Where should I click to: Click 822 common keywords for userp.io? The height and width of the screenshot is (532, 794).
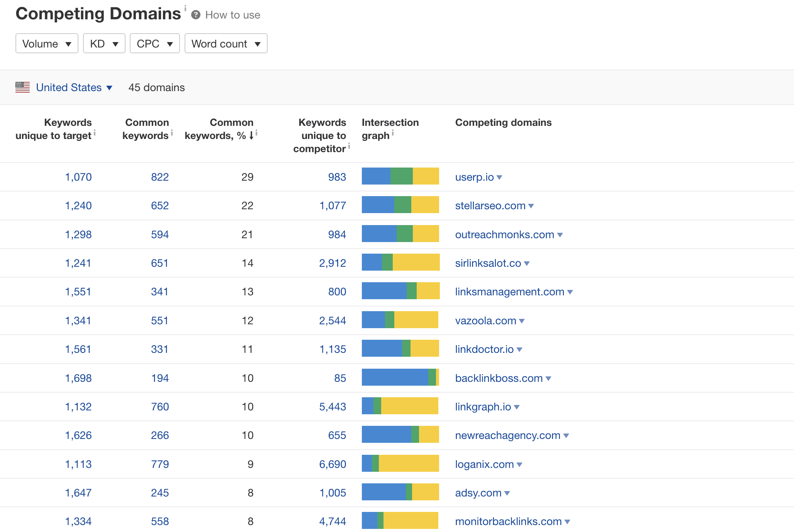[x=160, y=177]
